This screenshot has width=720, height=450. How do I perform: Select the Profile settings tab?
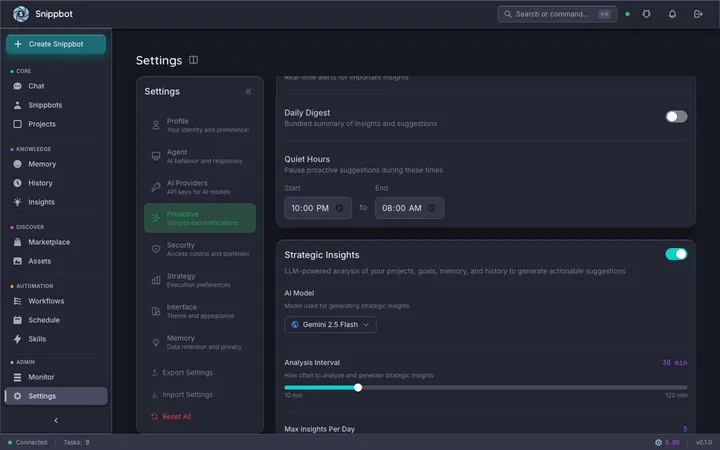pyautogui.click(x=200, y=125)
